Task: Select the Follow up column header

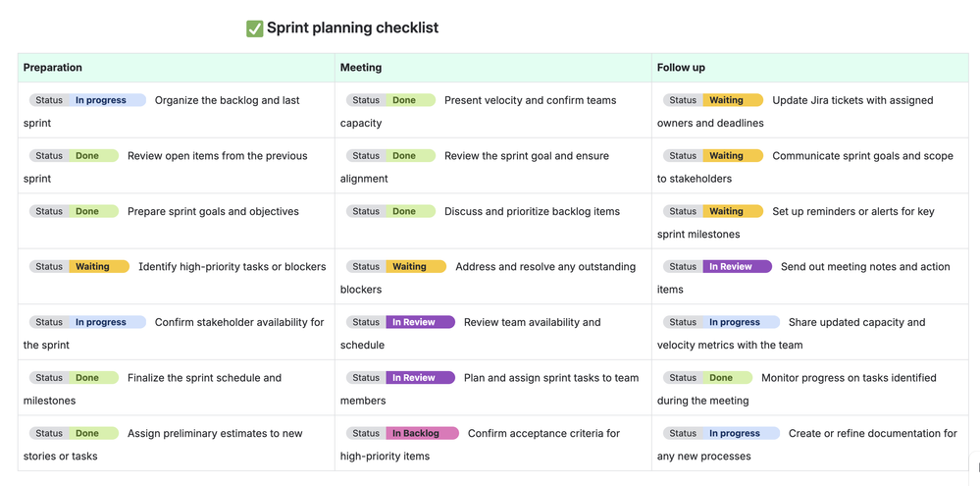Action: pyautogui.click(x=681, y=68)
